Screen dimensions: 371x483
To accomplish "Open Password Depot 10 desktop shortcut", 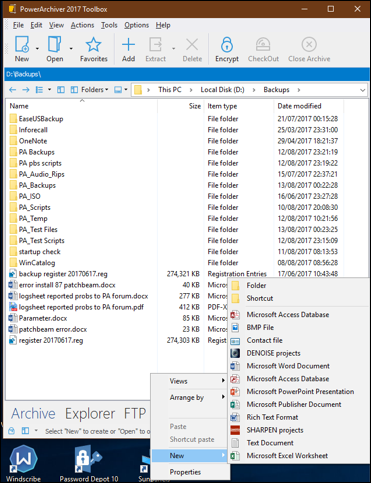I will pyautogui.click(x=89, y=463).
